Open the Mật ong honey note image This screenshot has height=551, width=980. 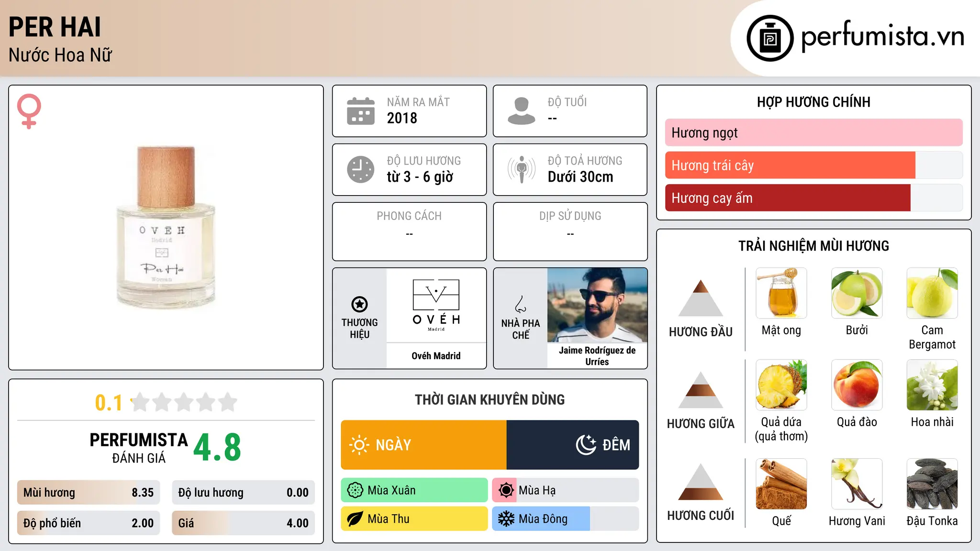(x=781, y=293)
